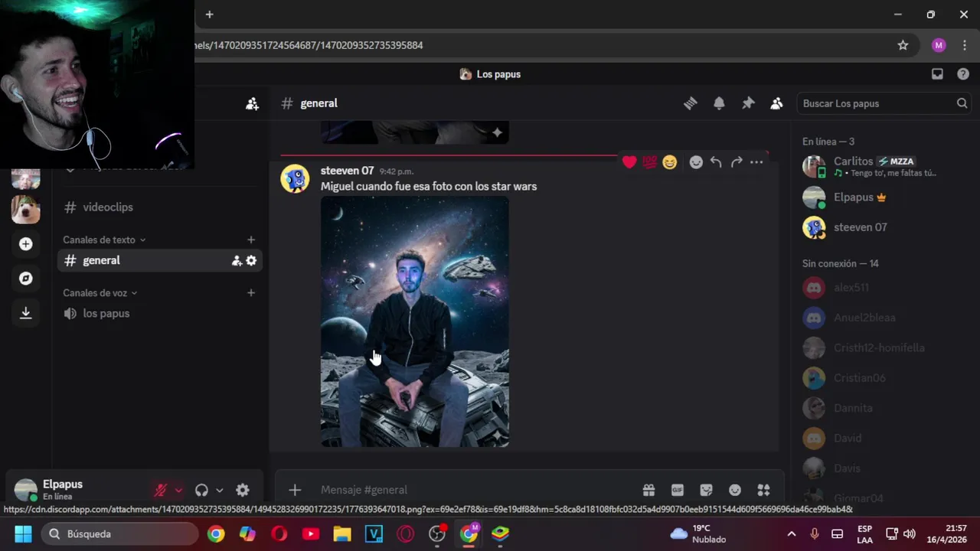This screenshot has height=551, width=980.
Task: Collapse Canales de voz category
Action: (100, 292)
